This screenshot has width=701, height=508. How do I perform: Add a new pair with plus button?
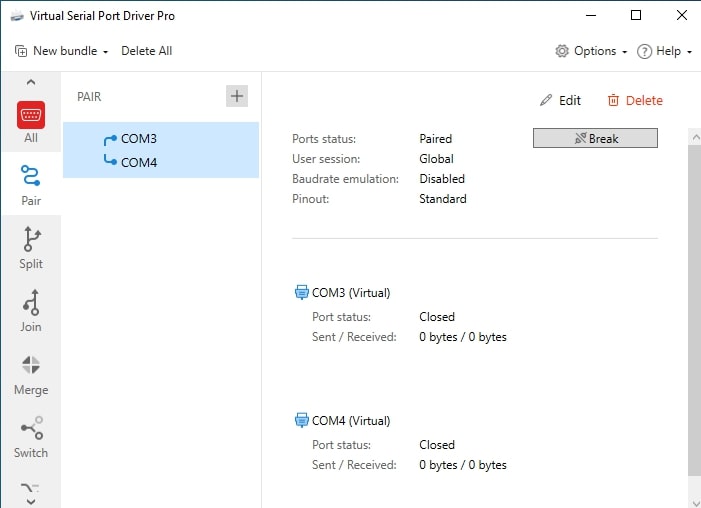pyautogui.click(x=237, y=96)
